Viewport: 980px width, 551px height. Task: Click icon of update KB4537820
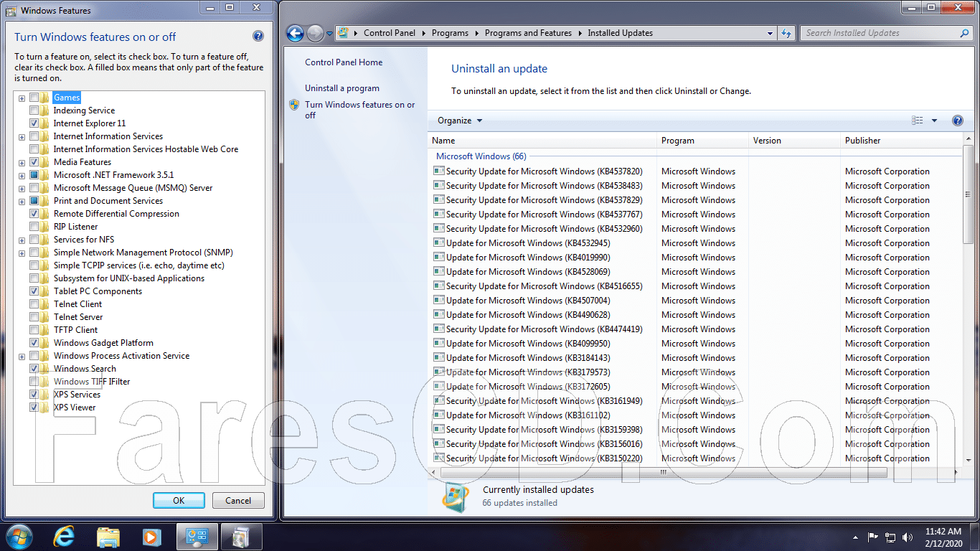click(x=439, y=171)
